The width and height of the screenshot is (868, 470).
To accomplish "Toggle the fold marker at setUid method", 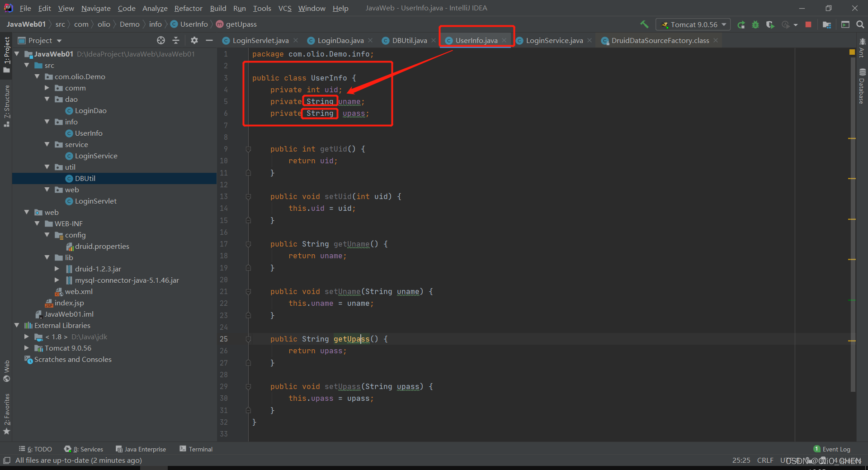I will coord(248,196).
